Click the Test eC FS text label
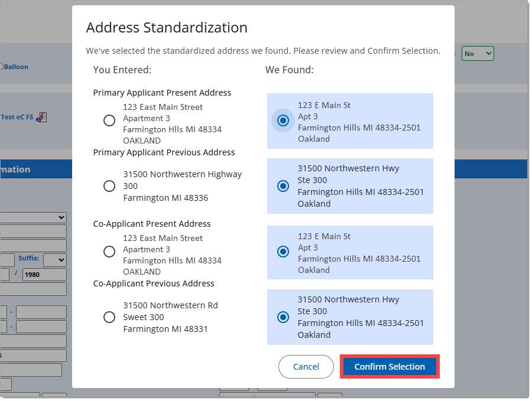This screenshot has height=401, width=532. click(17, 117)
